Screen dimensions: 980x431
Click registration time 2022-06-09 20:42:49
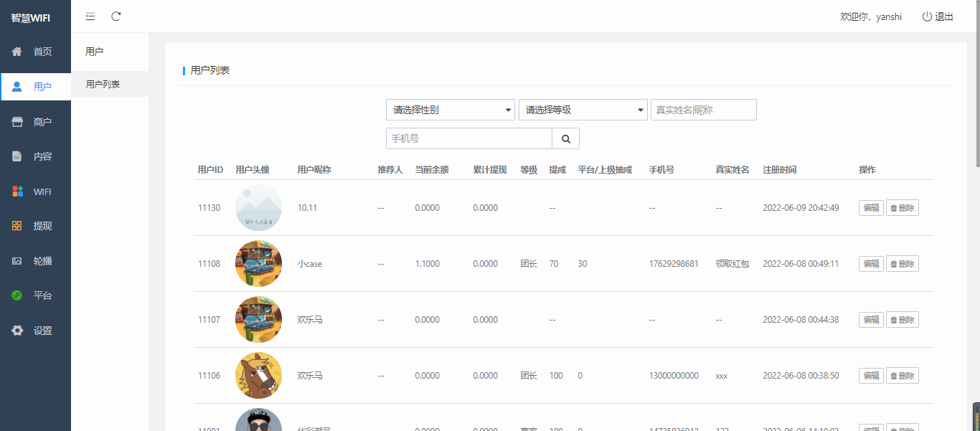[x=801, y=208]
